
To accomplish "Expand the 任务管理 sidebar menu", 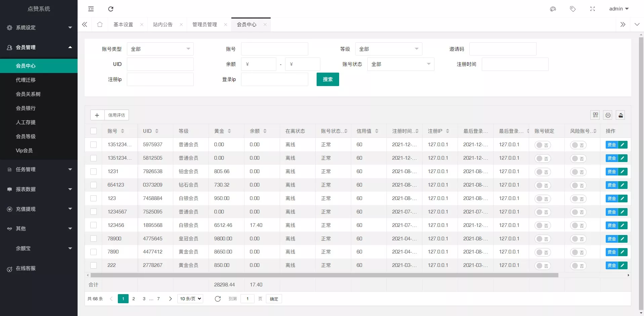I will coord(39,169).
